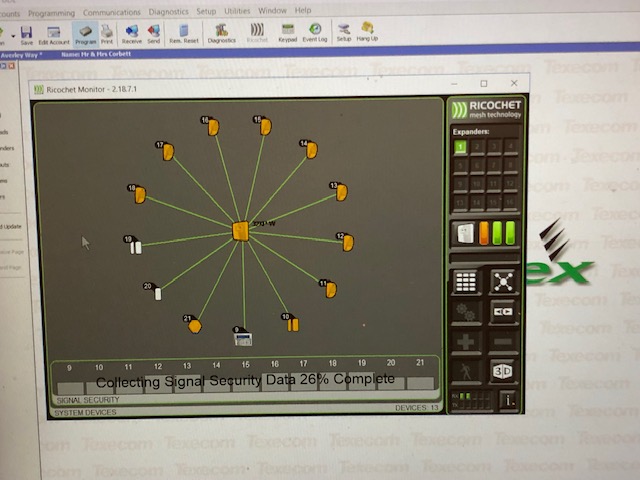Click the white device icon above view buttons
The width and height of the screenshot is (640, 480).
click(465, 234)
